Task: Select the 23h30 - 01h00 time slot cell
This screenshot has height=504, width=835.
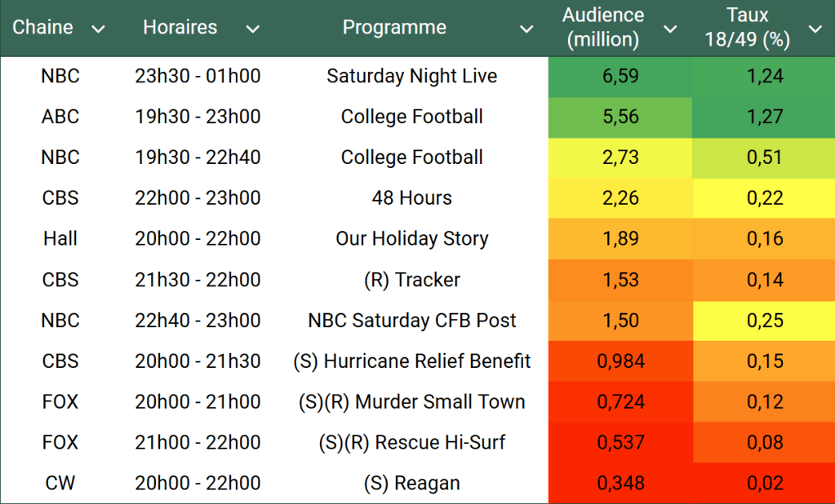Action: (198, 77)
